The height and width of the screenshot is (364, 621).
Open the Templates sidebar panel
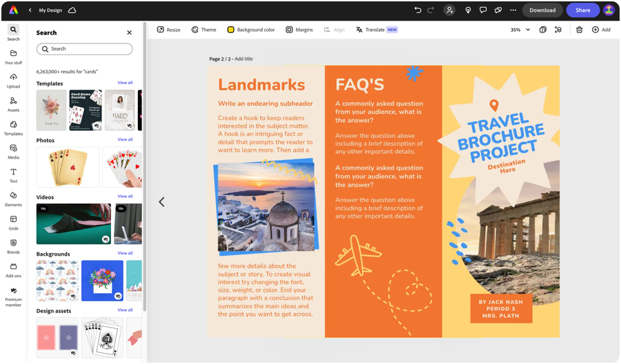pyautogui.click(x=14, y=128)
